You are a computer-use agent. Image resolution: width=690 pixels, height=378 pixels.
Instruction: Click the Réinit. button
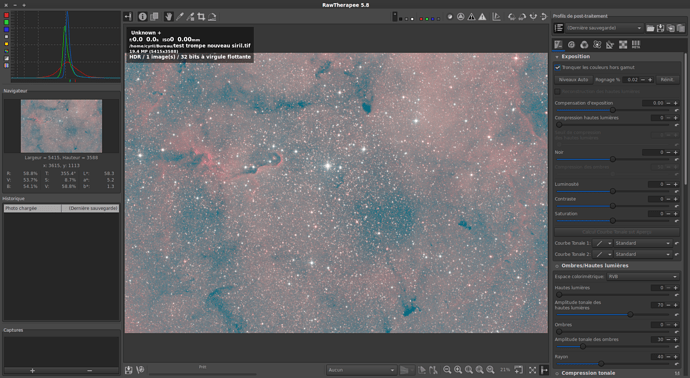[667, 80]
